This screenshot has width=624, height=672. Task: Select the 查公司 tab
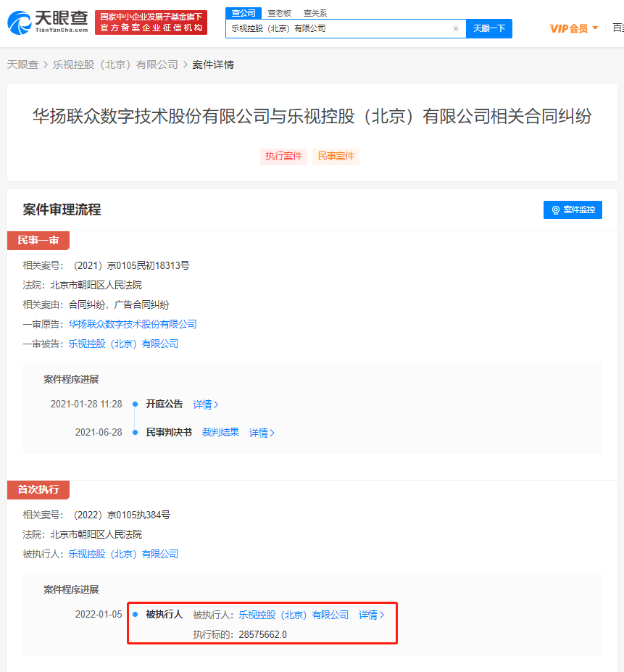tap(243, 13)
